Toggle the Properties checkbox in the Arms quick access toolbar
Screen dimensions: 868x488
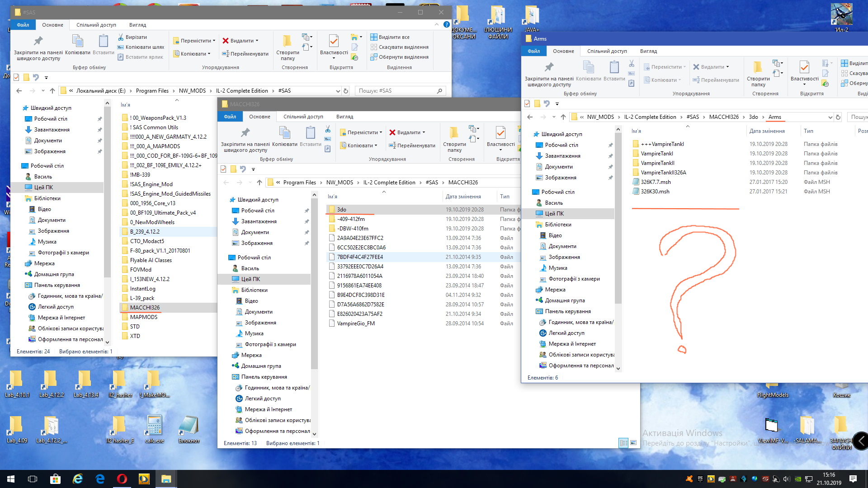coord(527,103)
